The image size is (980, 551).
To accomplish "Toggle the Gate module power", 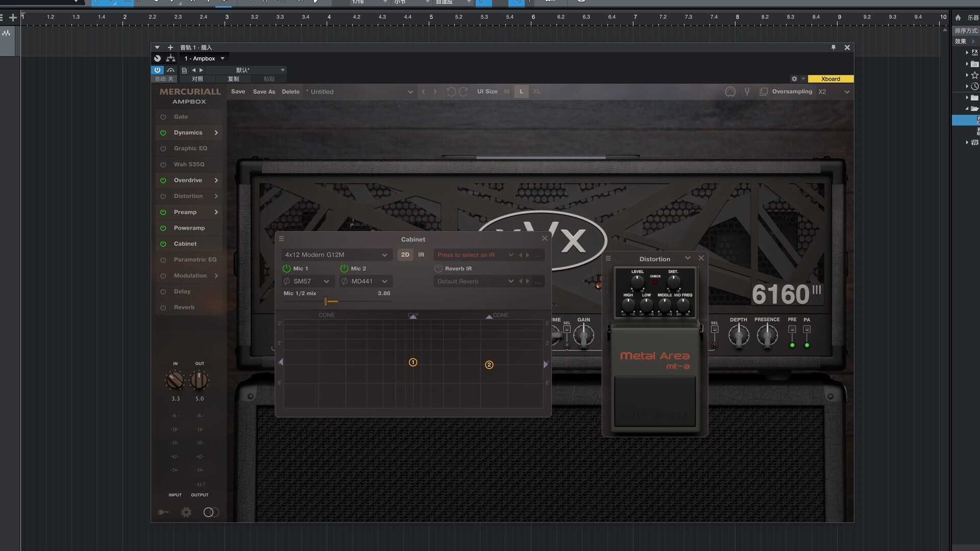I will (x=163, y=117).
